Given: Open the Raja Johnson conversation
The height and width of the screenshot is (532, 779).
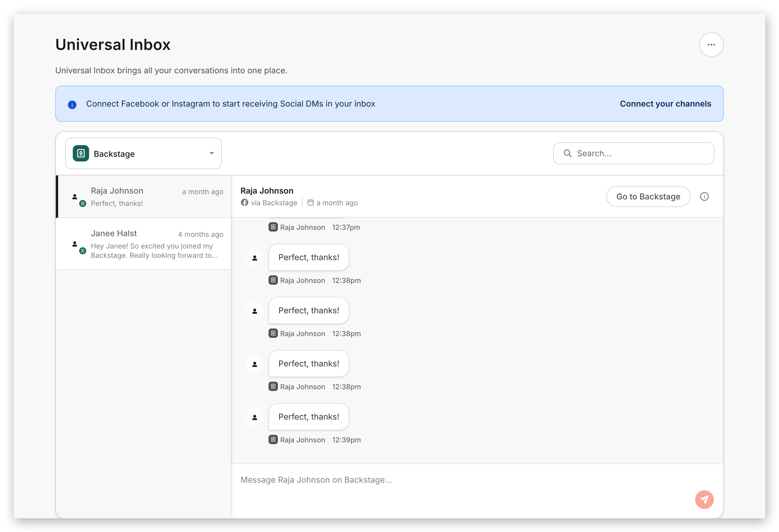Looking at the screenshot, I should pyautogui.click(x=143, y=197).
